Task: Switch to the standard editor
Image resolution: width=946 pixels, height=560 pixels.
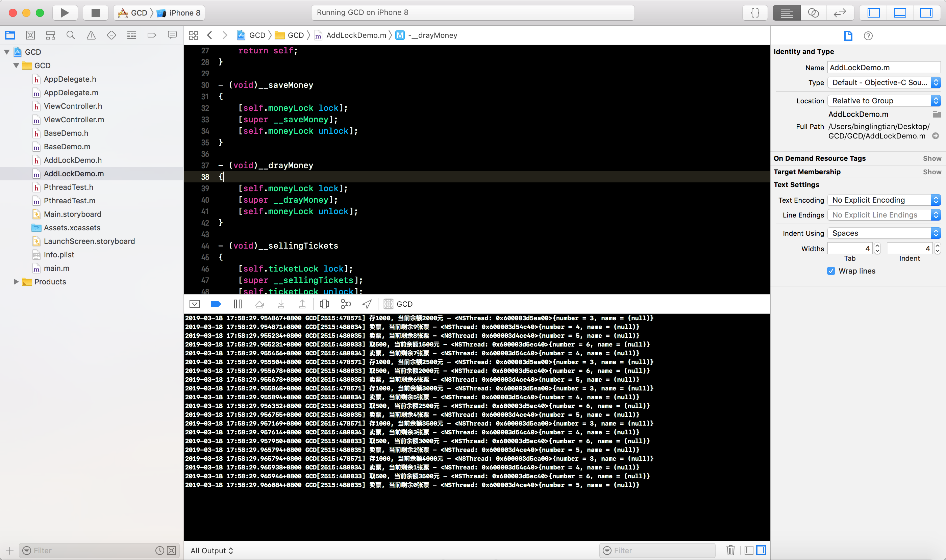Action: [x=786, y=13]
